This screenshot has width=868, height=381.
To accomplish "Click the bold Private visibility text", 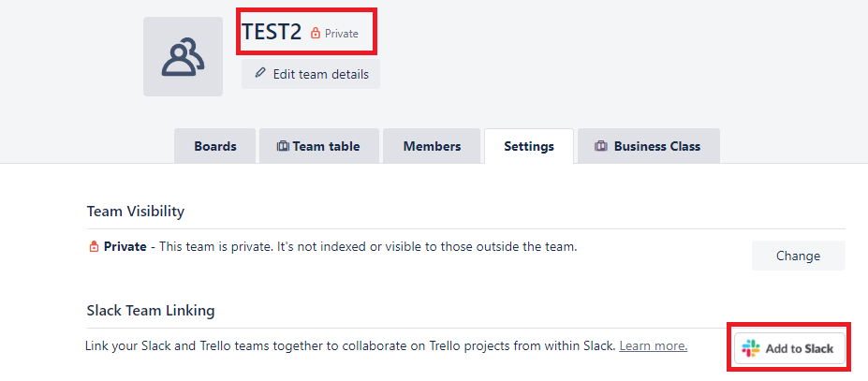I will pyautogui.click(x=125, y=247).
